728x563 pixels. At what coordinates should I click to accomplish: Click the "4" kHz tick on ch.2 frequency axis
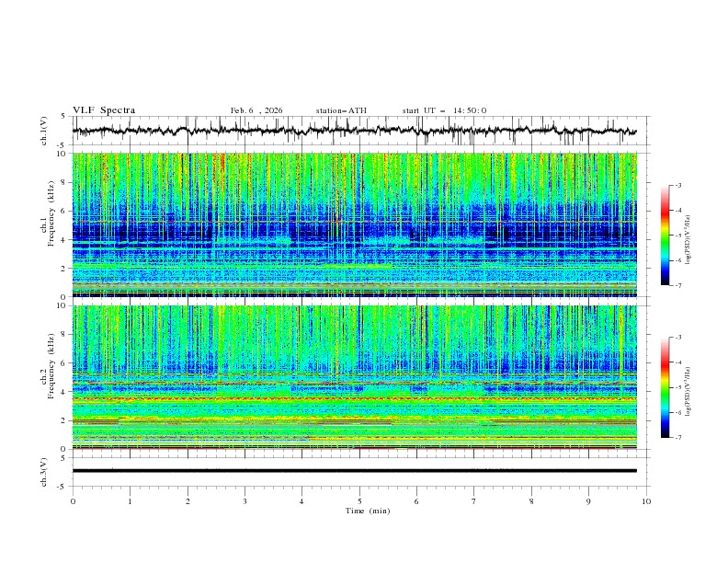[65, 392]
